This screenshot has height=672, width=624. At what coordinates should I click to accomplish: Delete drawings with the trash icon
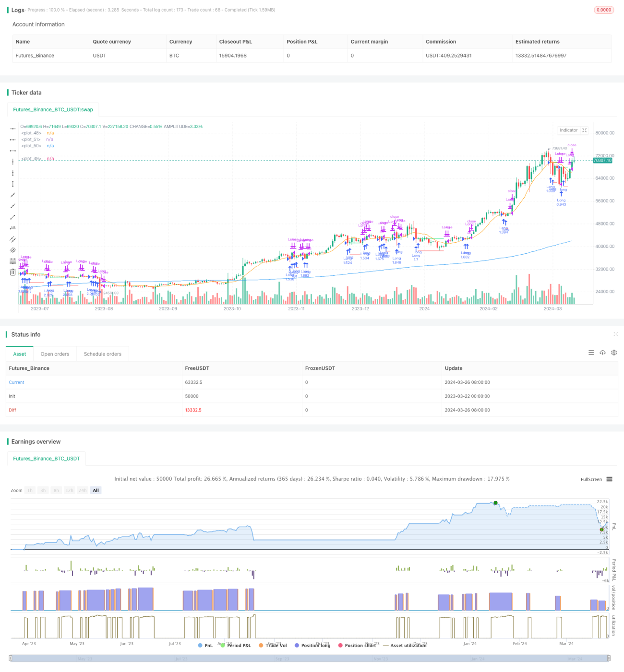(12, 272)
